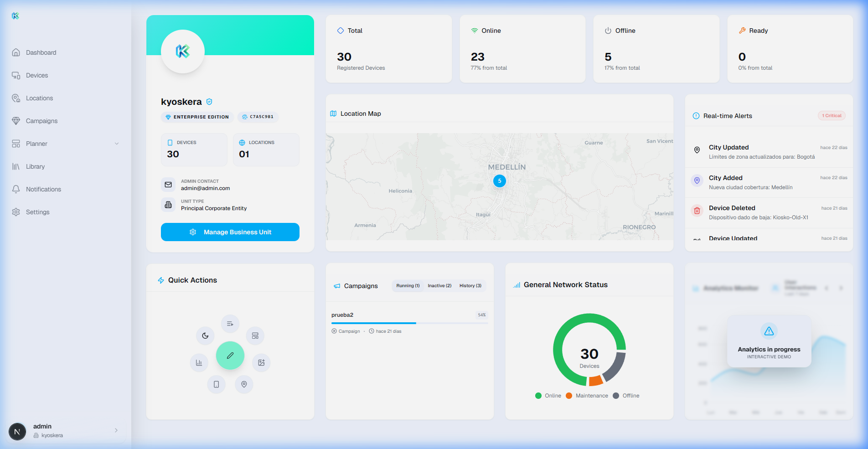Switch to Inactive (2) campaigns tab
Image resolution: width=868 pixels, height=449 pixels.
(439, 286)
